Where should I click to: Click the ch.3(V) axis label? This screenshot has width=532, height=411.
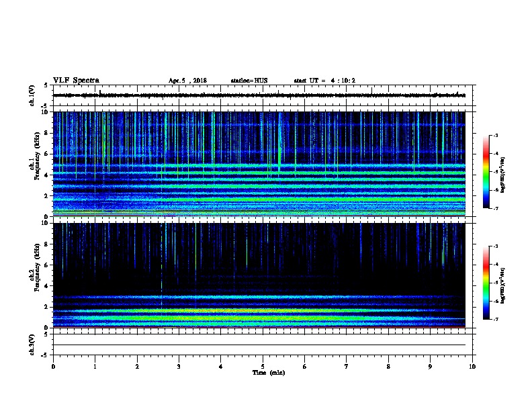click(32, 345)
